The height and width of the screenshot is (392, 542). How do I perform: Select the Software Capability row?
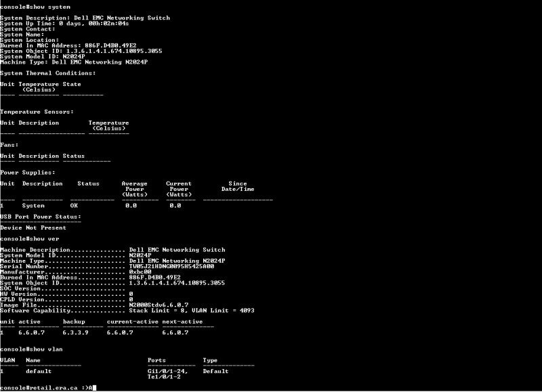[x=127, y=311]
